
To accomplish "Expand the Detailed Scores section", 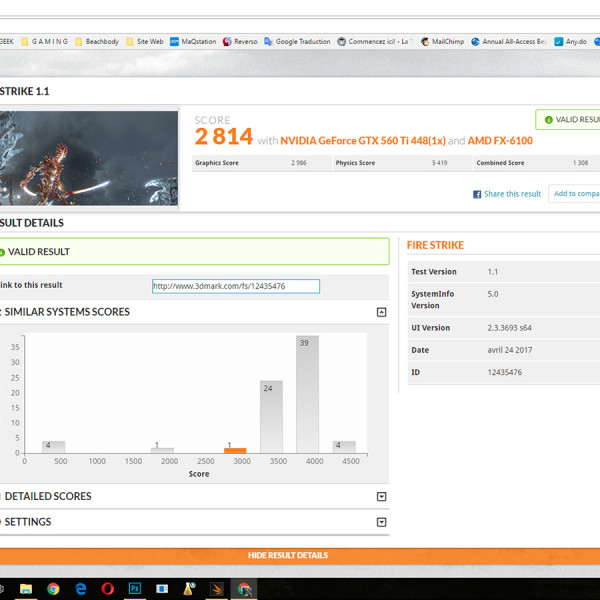I will [x=381, y=497].
